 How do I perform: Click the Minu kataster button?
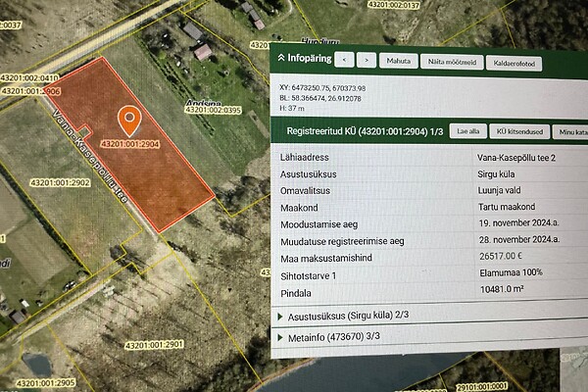[x=570, y=133]
